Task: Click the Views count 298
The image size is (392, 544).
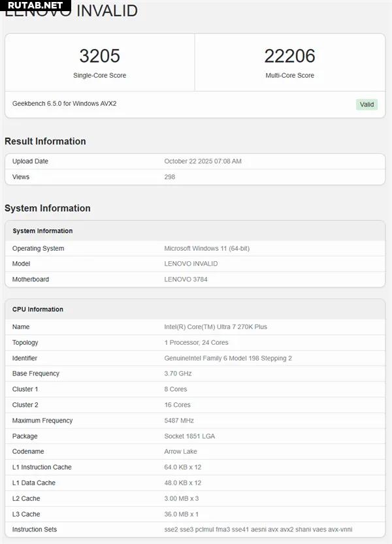Action: [170, 177]
